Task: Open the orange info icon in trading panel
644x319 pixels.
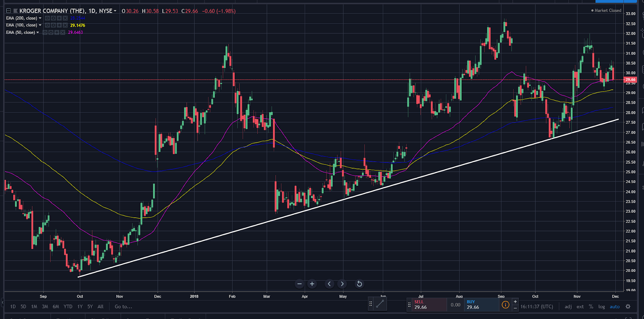Action: click(506, 305)
